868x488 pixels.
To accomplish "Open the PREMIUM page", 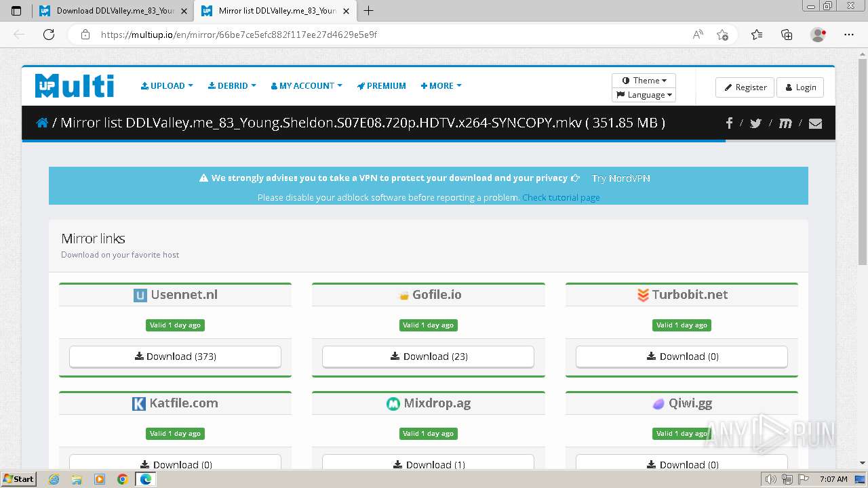I will tap(382, 86).
